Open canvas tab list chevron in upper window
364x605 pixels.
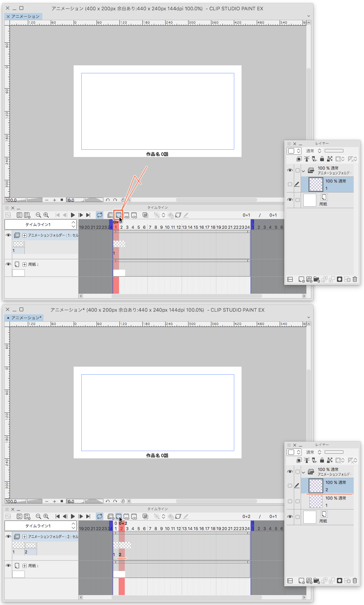pos(309,16)
